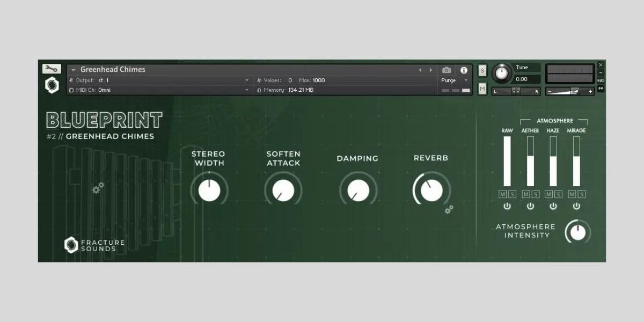Open the Output st. 1 dropdown
The width and height of the screenshot is (644, 322).
point(159,80)
